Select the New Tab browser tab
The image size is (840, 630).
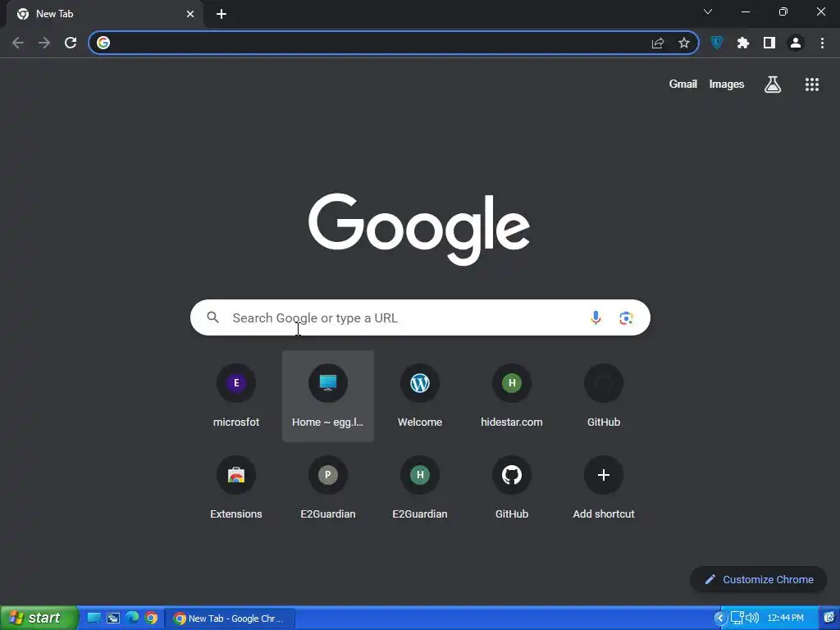pos(104,14)
